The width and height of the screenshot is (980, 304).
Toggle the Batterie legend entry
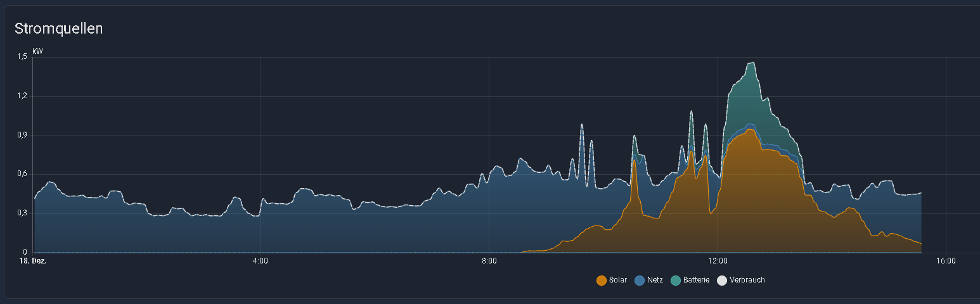(695, 280)
